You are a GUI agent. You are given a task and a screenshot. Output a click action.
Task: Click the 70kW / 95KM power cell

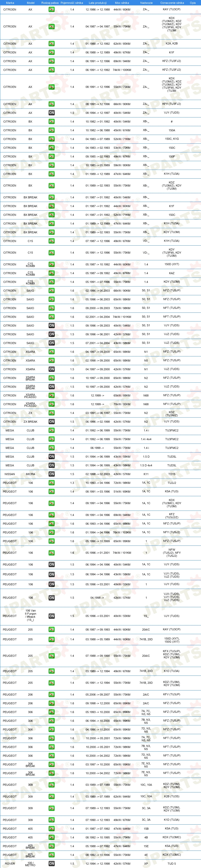(x=122, y=404)
